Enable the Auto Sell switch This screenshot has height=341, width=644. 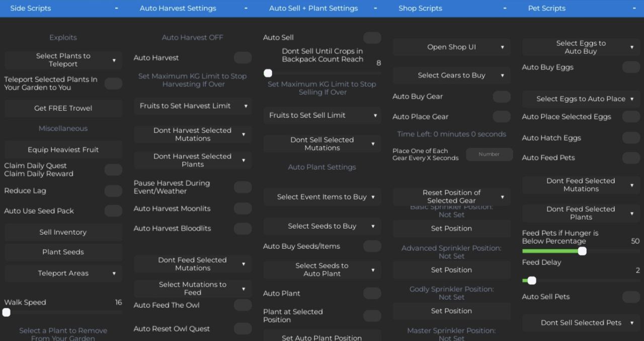[x=372, y=38]
